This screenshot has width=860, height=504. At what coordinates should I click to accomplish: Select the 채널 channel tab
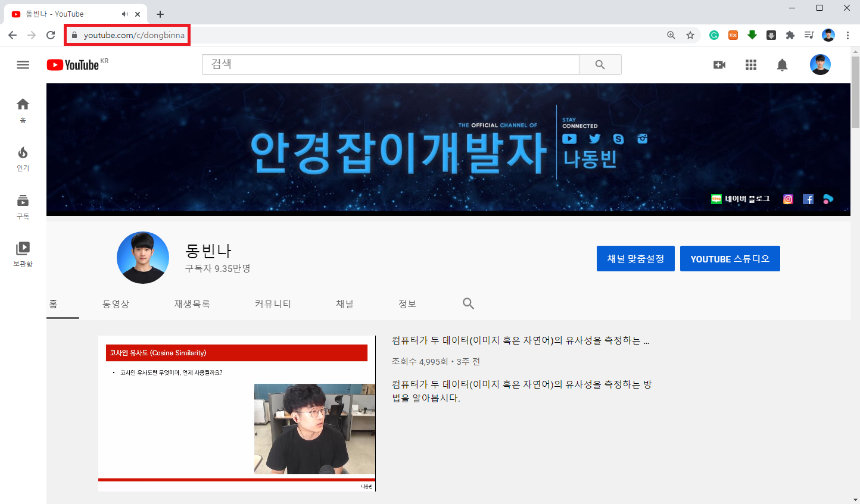coord(344,304)
